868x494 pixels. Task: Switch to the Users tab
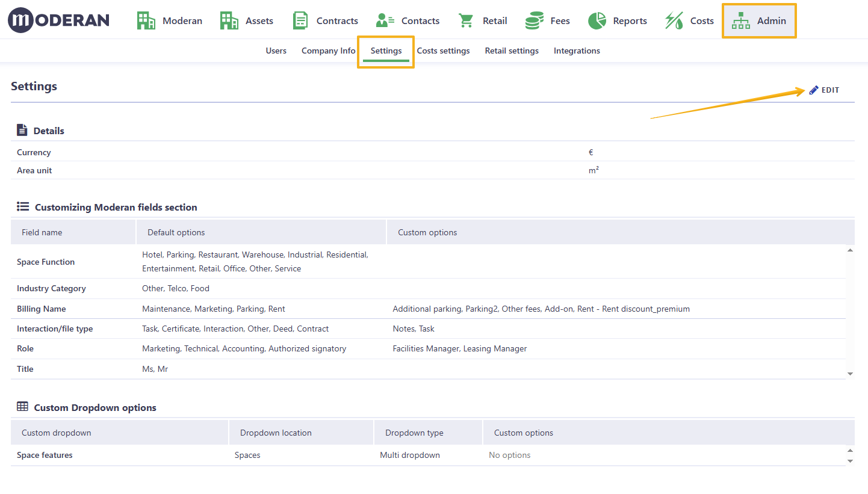click(276, 51)
